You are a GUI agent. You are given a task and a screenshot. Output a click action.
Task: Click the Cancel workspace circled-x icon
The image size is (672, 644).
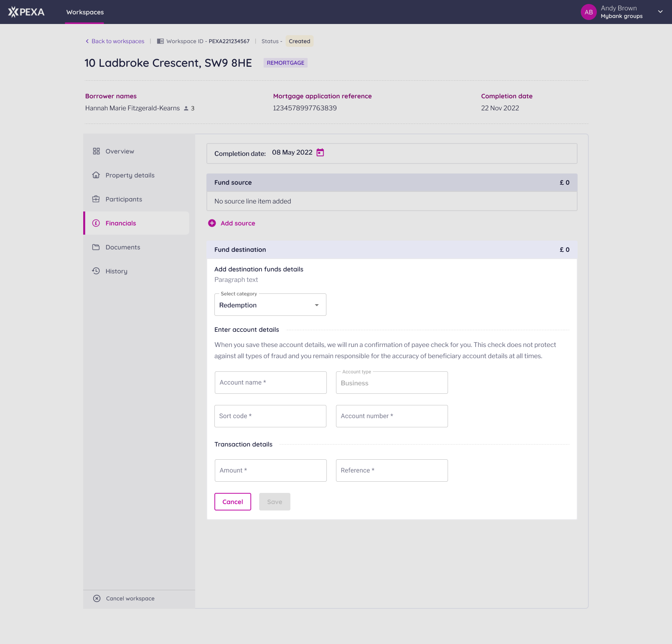point(96,598)
